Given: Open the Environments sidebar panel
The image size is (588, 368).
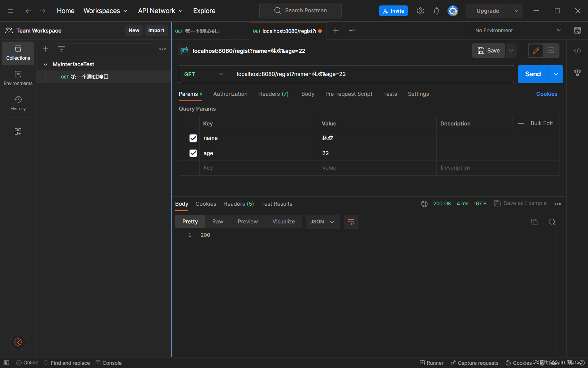Looking at the screenshot, I should click(18, 78).
